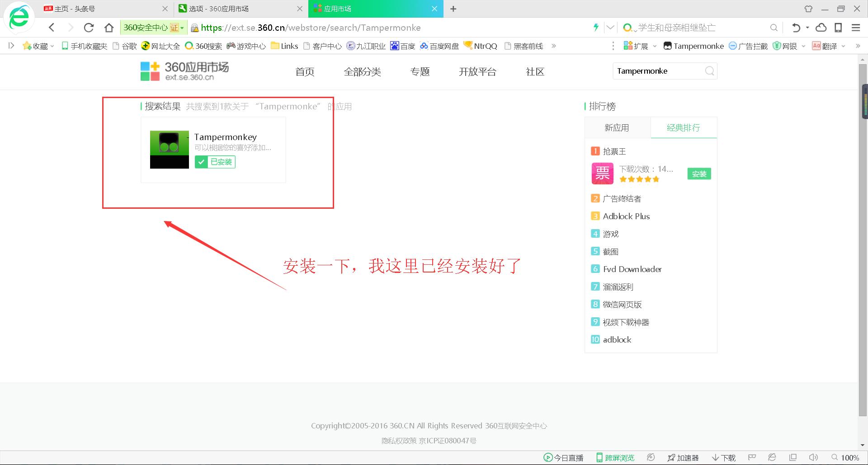The height and width of the screenshot is (465, 868).
Task: Click the 已安装 toggle on Tampermonkey result
Action: coord(216,162)
